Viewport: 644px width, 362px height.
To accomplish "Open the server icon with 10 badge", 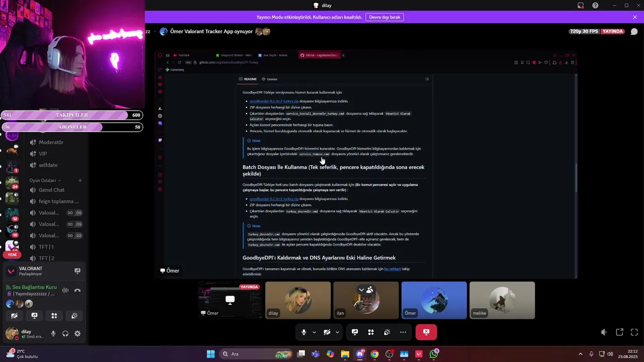I will click(x=12, y=230).
